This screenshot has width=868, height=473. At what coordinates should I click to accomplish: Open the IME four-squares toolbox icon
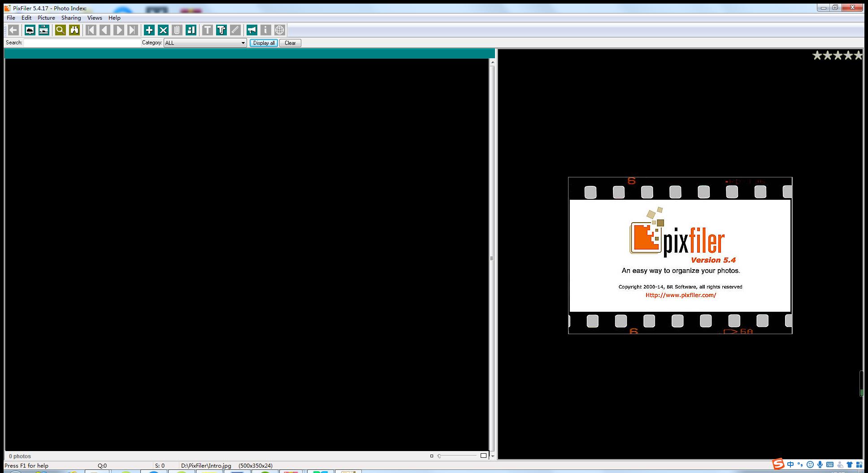point(859,465)
